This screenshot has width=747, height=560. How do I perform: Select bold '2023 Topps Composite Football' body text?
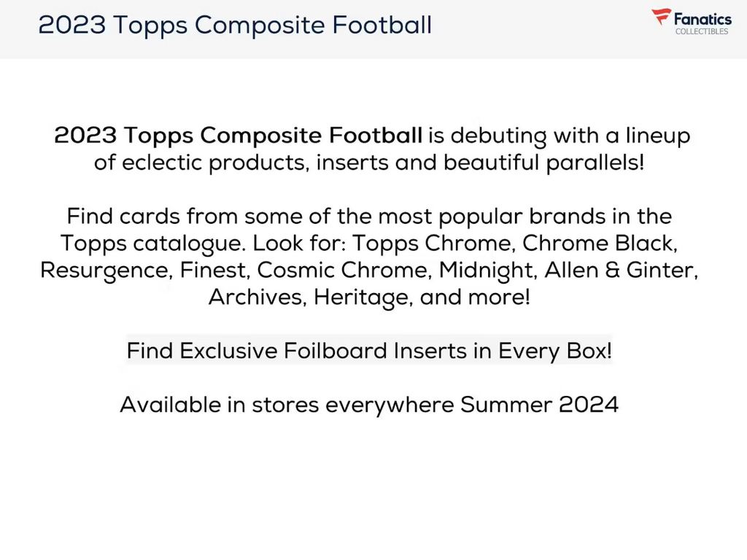pos(238,136)
